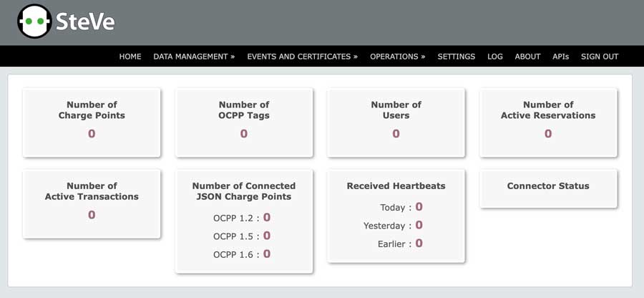Viewport: 644px width, 298px height.
Task: Click SIGN OUT in the navigation
Action: [600, 57]
